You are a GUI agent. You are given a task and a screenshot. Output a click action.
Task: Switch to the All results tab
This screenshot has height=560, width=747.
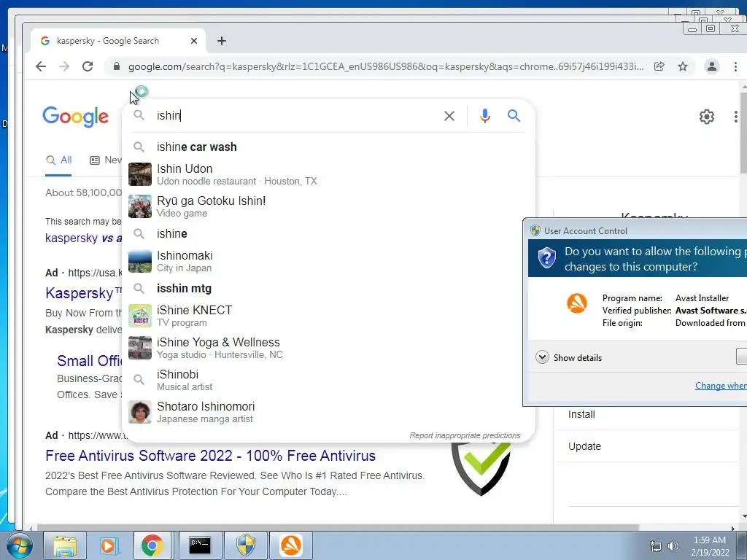[58, 160]
